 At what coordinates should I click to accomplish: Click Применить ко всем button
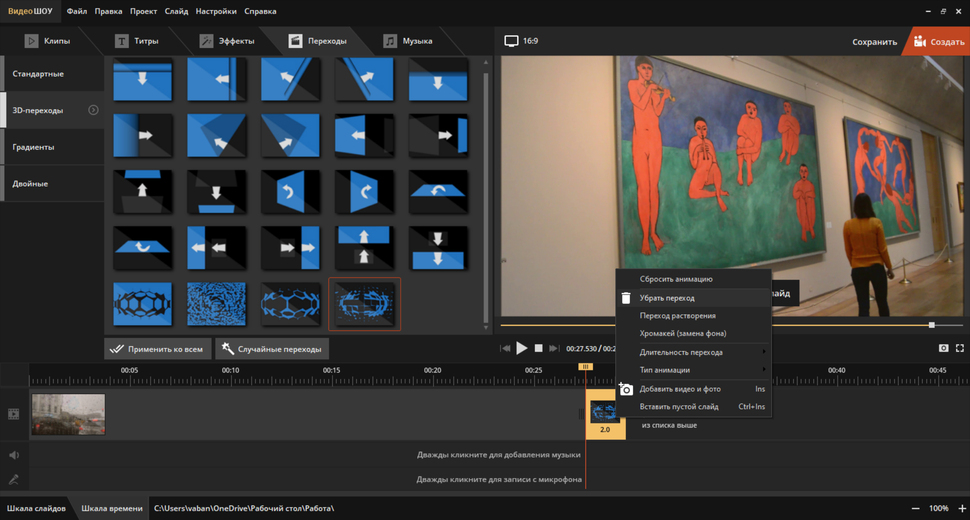click(158, 349)
